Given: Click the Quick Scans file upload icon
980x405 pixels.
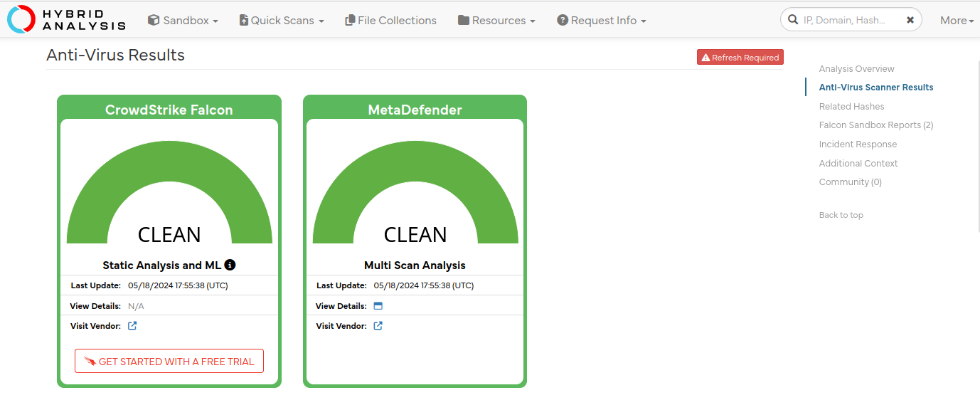Looking at the screenshot, I should coord(244,21).
